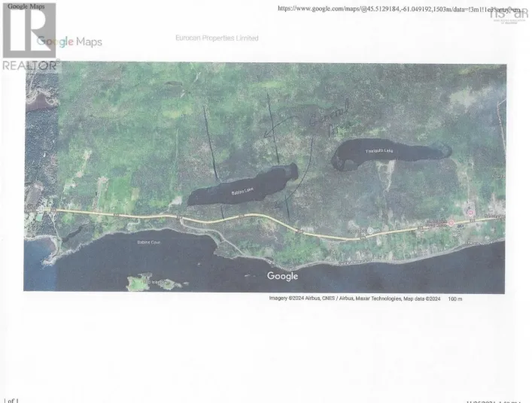Click the 100 m map scale indicator
The width and height of the screenshot is (532, 403).
454,298
